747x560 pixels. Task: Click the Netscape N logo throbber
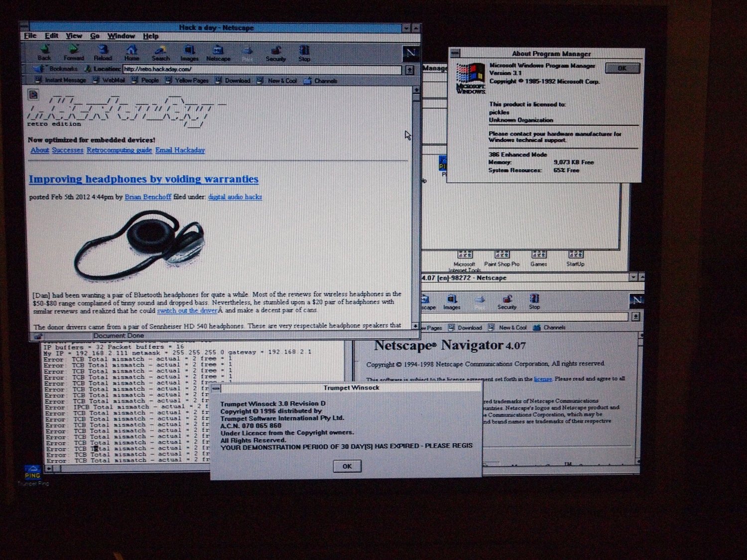pyautogui.click(x=410, y=53)
